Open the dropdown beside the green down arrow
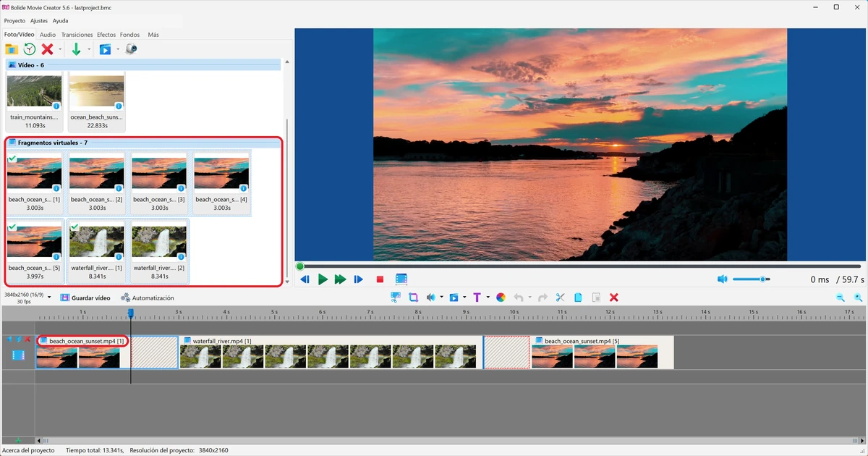The width and height of the screenshot is (868, 456). coord(89,49)
